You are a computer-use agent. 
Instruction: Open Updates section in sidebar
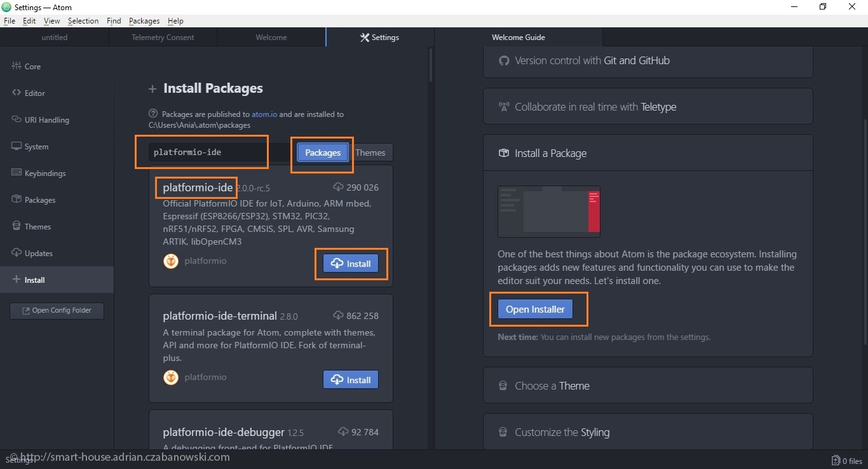57,253
